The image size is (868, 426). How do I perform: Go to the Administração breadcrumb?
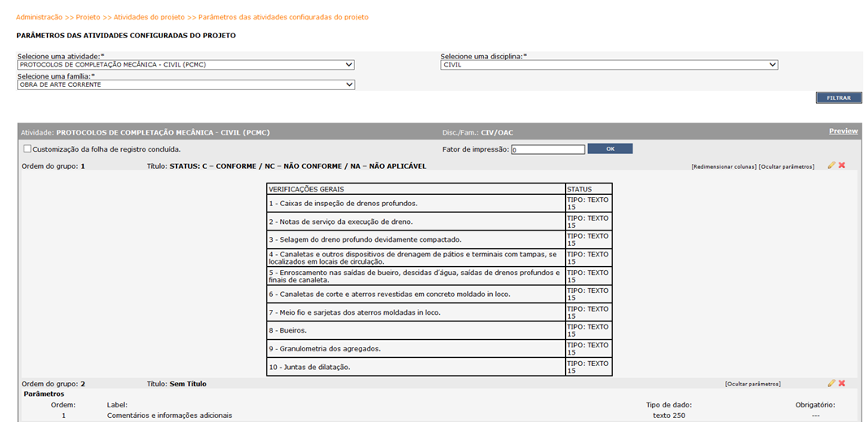(39, 17)
